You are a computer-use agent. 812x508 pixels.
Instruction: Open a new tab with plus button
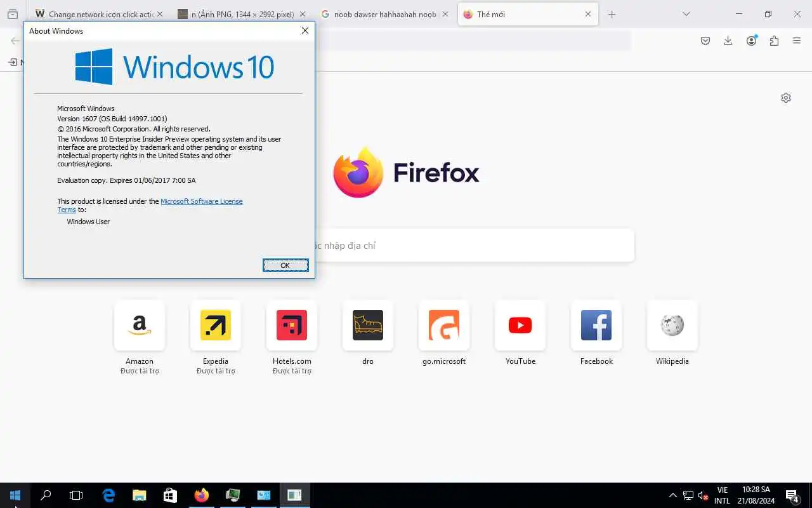(612, 14)
